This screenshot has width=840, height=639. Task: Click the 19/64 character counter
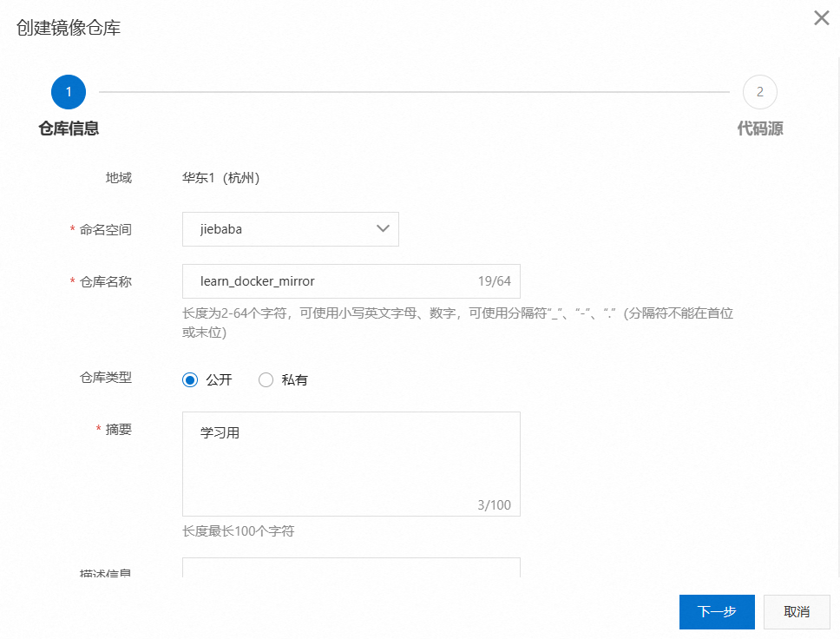tap(494, 281)
